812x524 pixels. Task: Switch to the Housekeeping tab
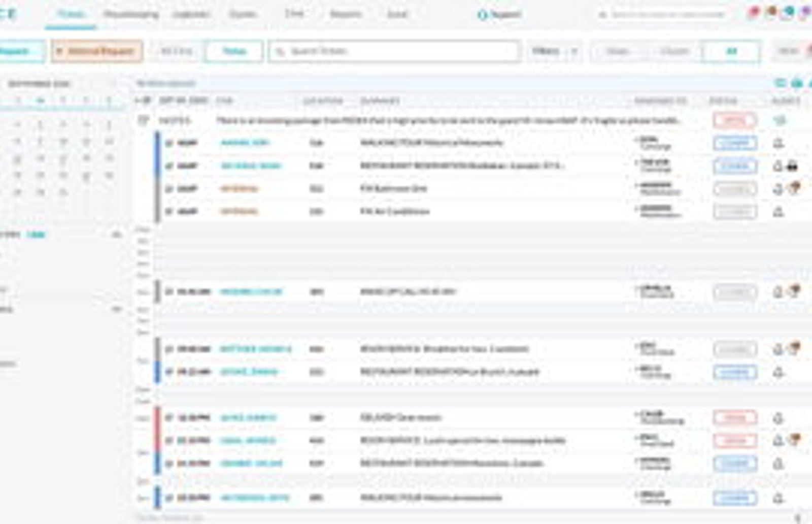click(131, 14)
